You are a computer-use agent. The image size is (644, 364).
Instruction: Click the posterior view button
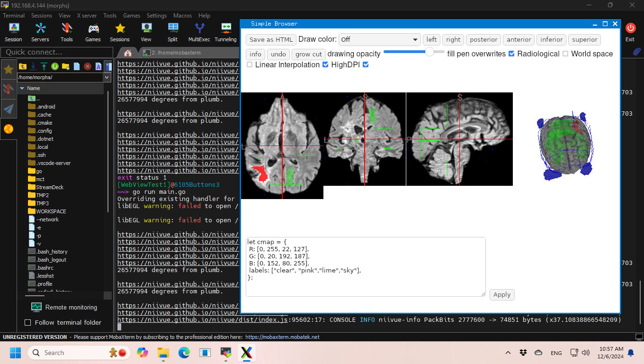click(x=483, y=40)
